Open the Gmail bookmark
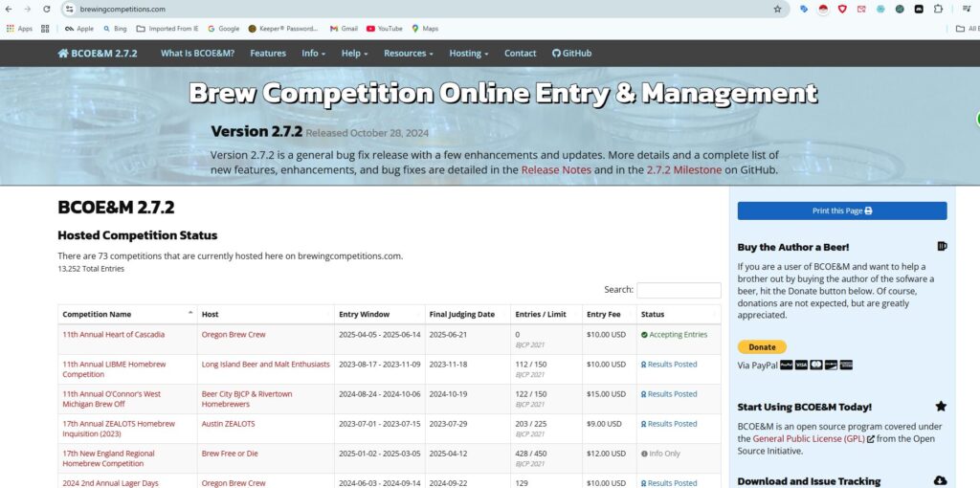980x488 pixels. pyautogui.click(x=344, y=29)
